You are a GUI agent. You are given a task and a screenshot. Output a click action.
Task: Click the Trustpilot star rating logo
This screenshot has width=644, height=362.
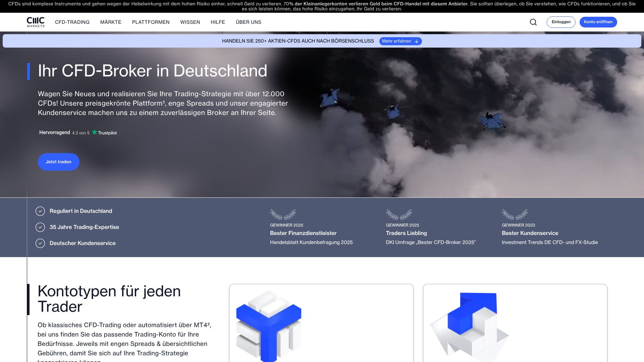(104, 133)
